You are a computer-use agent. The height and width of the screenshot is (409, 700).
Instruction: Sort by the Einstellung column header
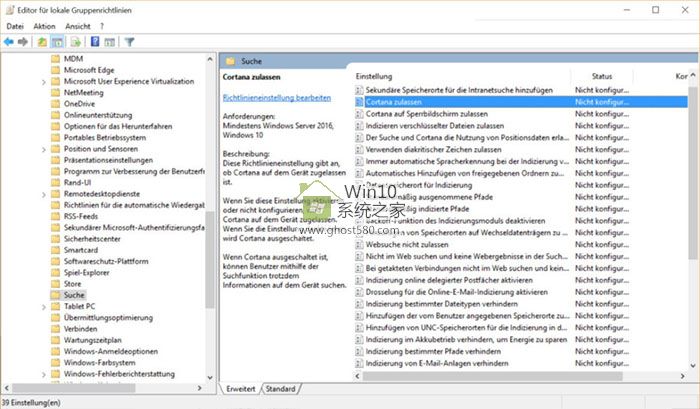coord(374,76)
